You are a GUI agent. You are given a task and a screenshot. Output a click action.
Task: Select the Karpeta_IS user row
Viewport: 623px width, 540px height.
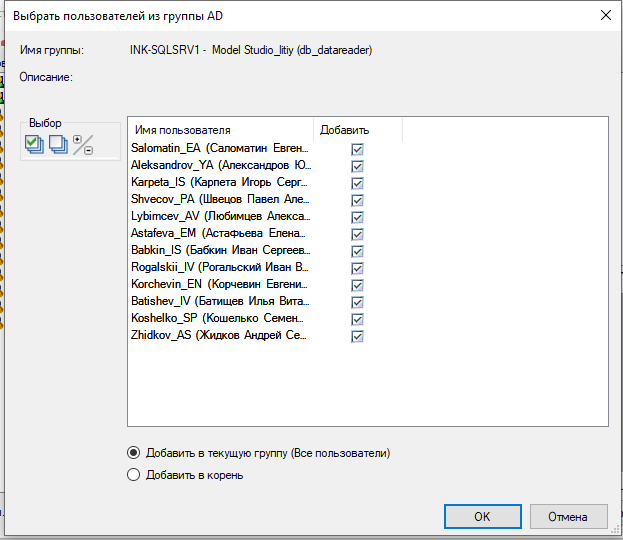[219, 182]
